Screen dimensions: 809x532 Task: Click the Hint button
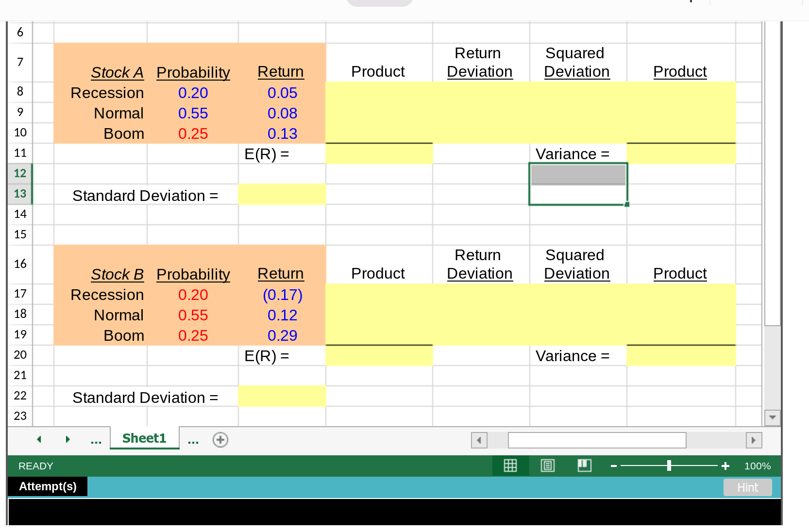(747, 487)
